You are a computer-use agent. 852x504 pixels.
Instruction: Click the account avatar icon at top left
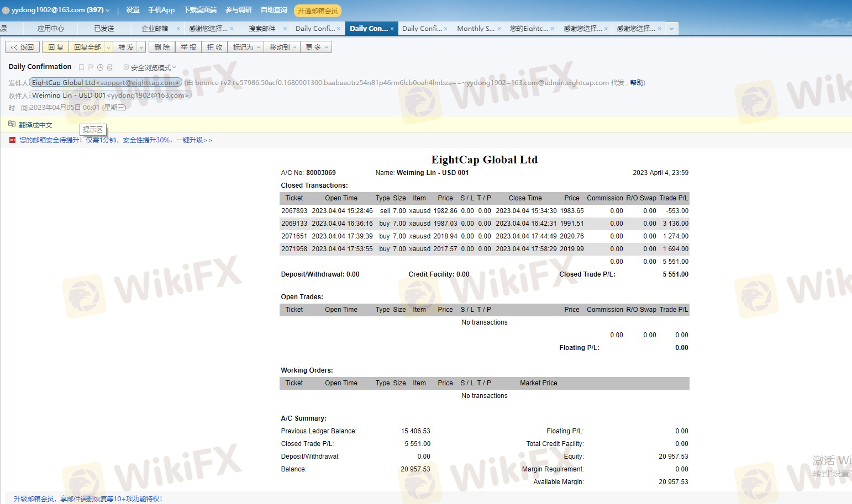pyautogui.click(x=6, y=10)
